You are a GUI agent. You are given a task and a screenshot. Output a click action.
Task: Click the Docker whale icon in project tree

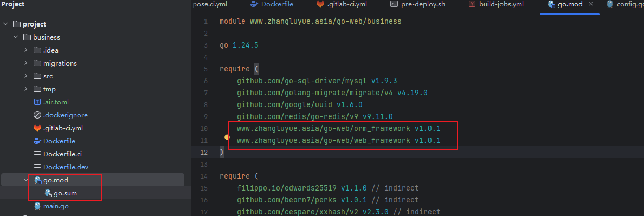point(37,141)
